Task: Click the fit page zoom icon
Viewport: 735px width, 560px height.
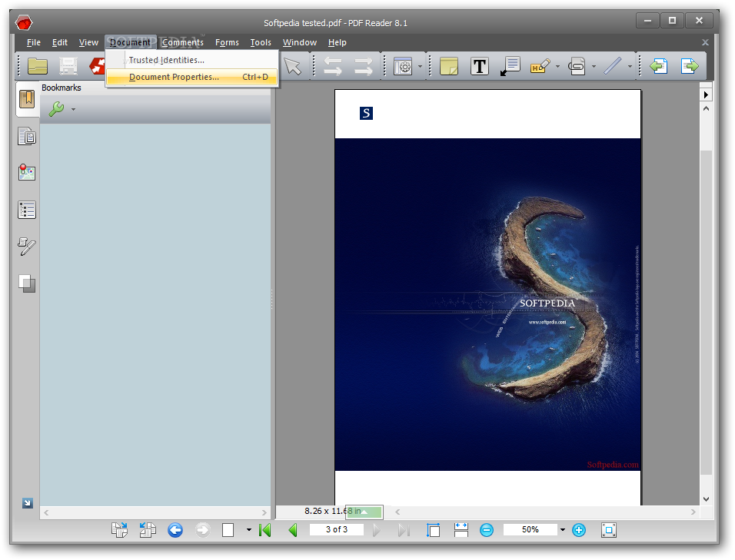Action: 433,530
